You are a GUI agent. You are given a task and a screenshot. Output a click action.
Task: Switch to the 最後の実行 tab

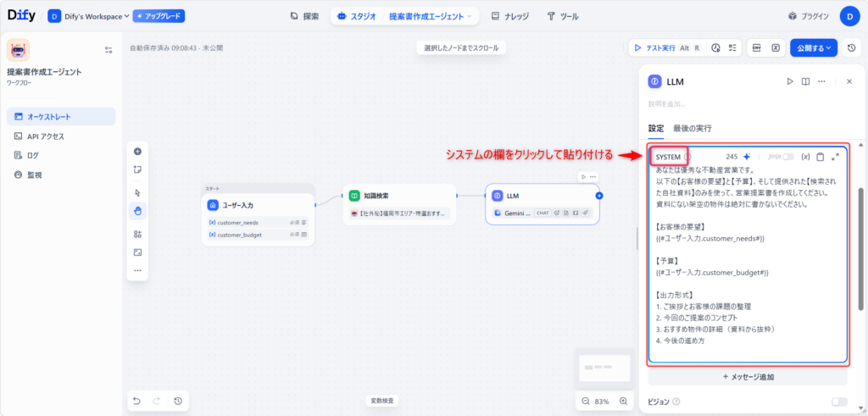(x=692, y=128)
